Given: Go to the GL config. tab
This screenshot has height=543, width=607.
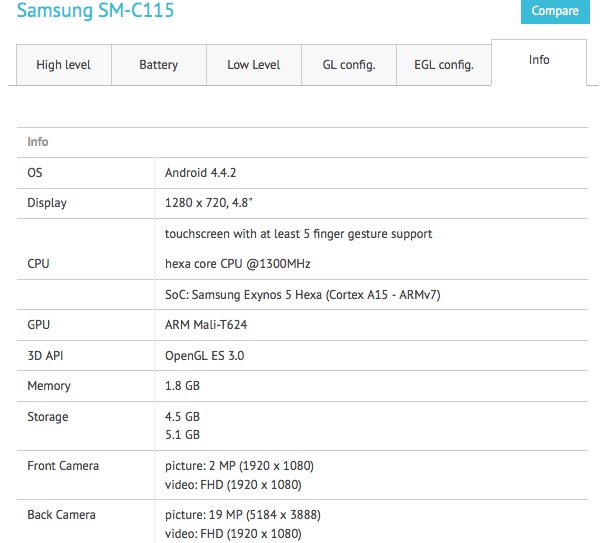Looking at the screenshot, I should click(348, 65).
